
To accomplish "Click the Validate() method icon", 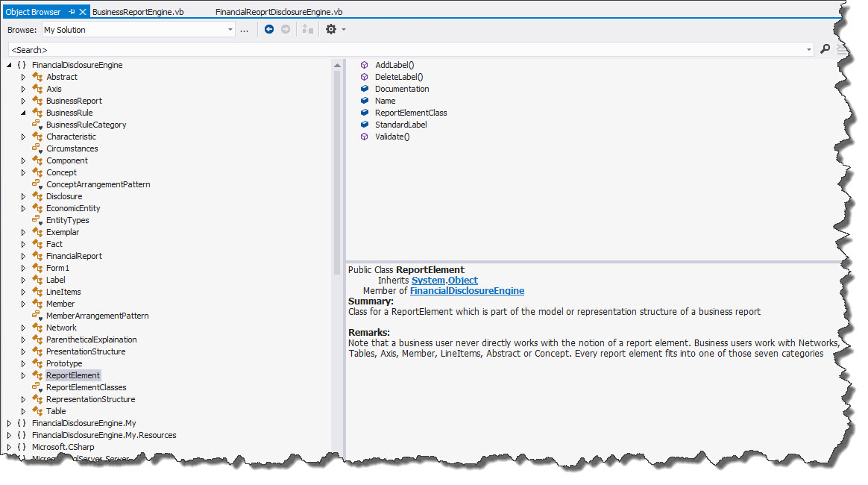I will 364,137.
